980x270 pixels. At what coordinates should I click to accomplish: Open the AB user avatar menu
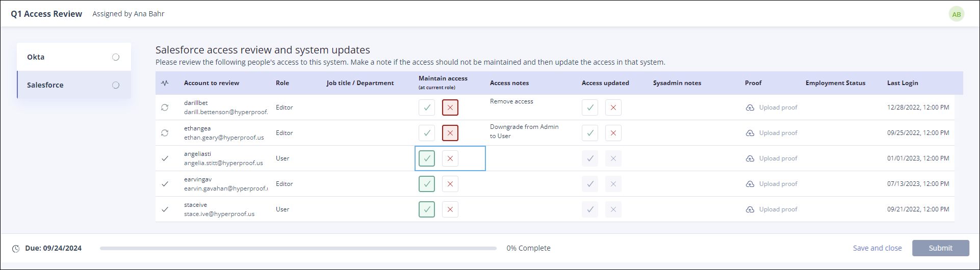pos(957,14)
